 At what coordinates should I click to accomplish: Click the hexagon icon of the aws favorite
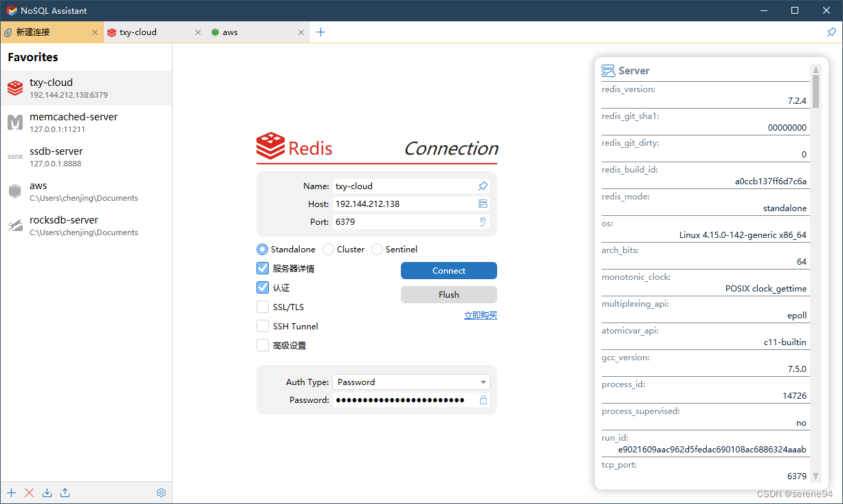[15, 191]
